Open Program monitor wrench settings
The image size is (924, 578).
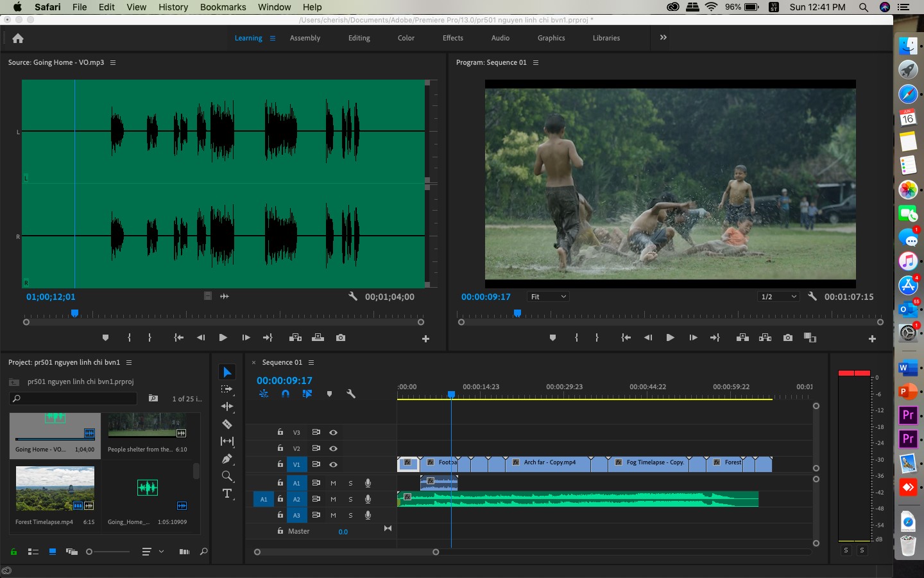click(x=812, y=297)
